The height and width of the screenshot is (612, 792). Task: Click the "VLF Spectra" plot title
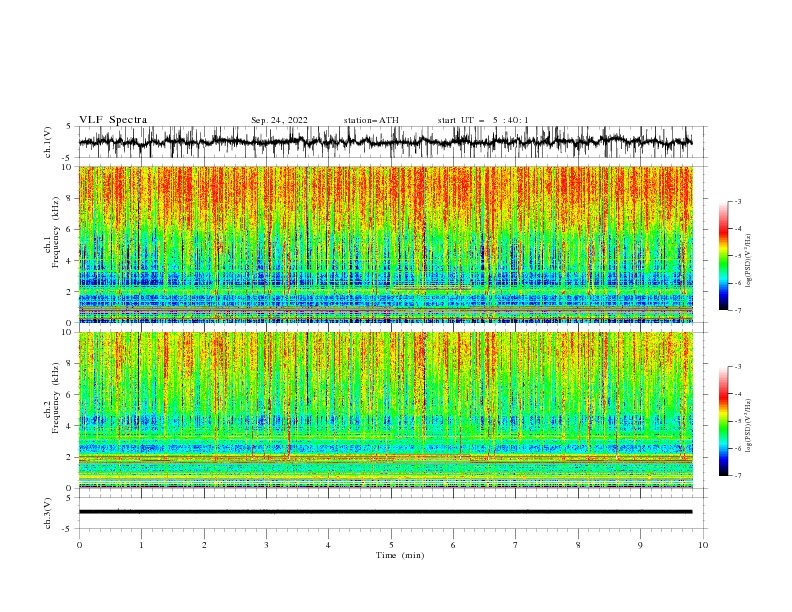(113, 120)
